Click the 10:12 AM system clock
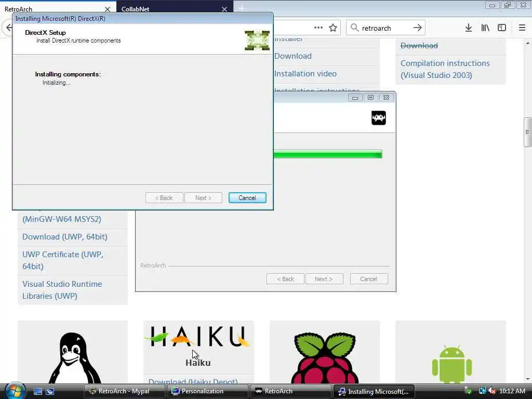The width and height of the screenshot is (532, 399). [512, 391]
